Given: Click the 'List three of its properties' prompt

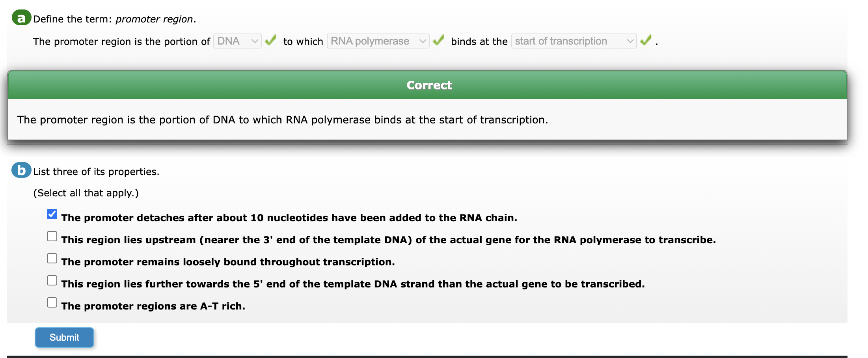Looking at the screenshot, I should click(96, 172).
